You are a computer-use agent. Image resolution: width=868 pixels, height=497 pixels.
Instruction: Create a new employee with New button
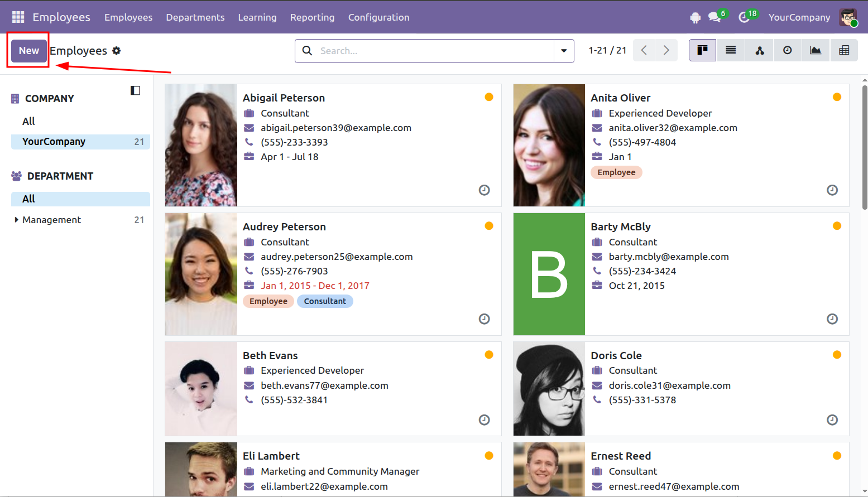coord(29,51)
